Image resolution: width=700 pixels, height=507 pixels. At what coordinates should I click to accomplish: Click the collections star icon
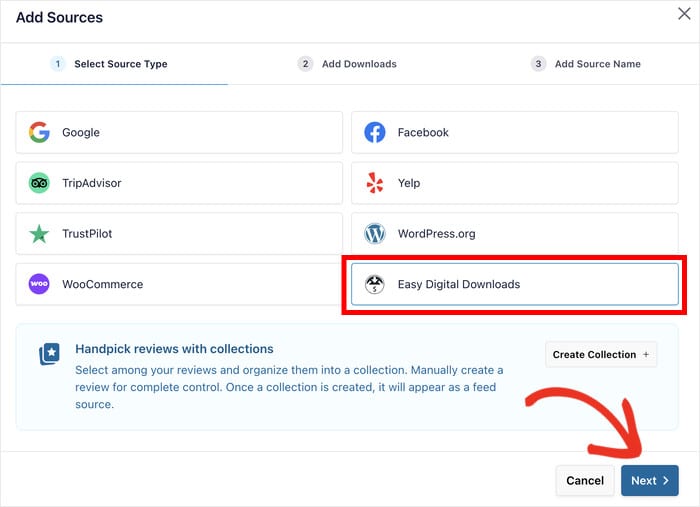coord(49,354)
